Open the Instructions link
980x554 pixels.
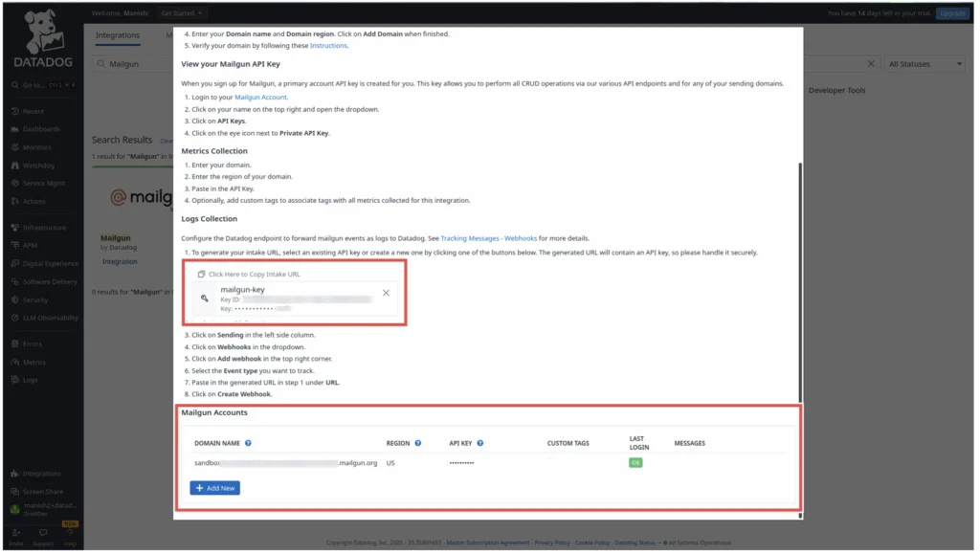coord(328,46)
